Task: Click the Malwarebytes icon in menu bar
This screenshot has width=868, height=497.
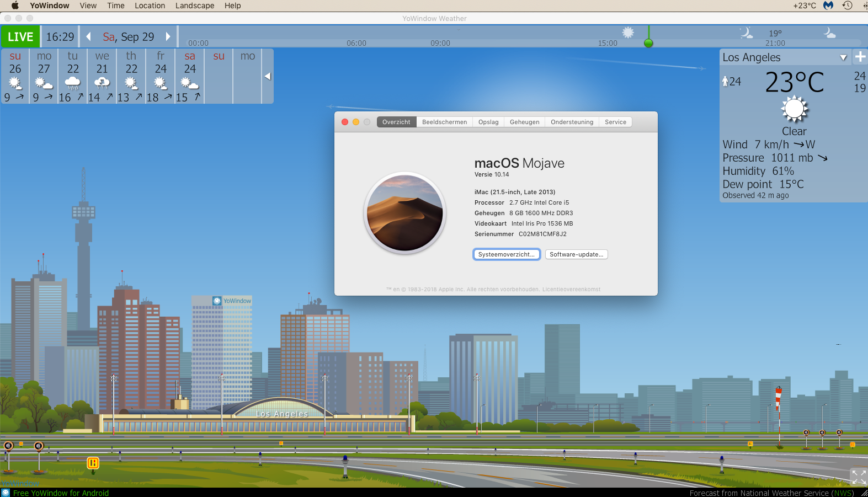Action: coord(828,6)
